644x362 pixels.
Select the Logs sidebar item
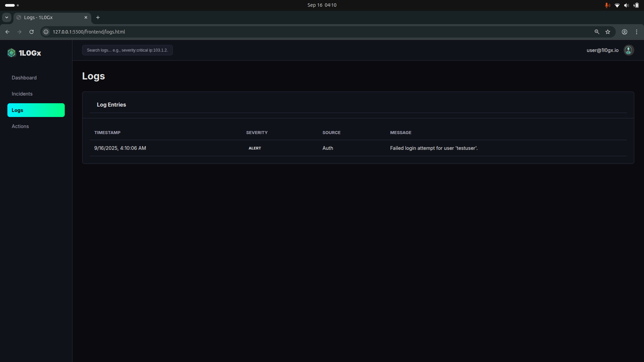[36, 110]
